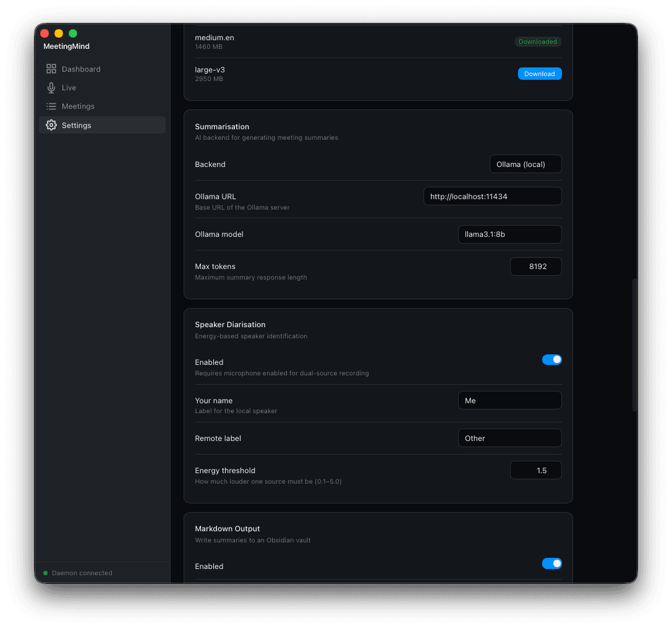Screen dimensions: 672x629
Task: Open the Backend Ollama (local) dropdown
Action: 525,165
